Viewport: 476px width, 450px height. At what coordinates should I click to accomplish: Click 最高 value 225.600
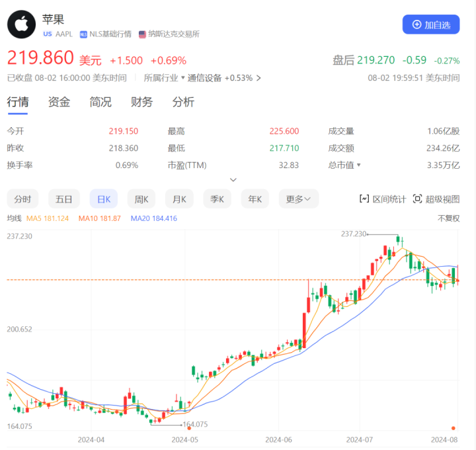[284, 131]
